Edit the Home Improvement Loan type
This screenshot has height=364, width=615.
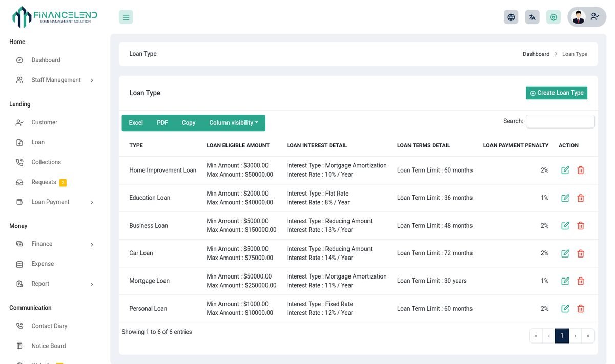[x=565, y=170]
